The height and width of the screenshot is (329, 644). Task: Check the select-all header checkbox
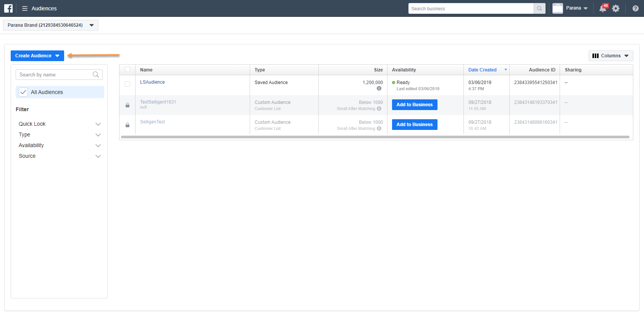128,70
